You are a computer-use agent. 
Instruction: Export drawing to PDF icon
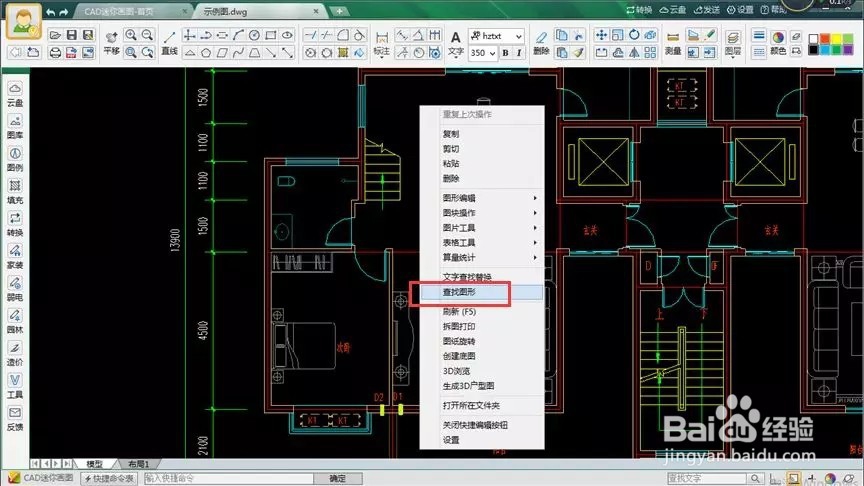pyautogui.click(x=71, y=52)
